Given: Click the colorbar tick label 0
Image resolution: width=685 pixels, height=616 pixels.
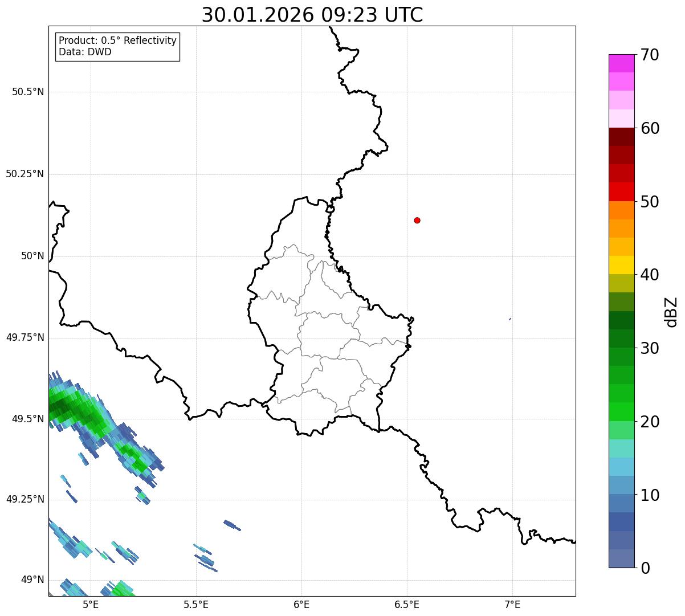Looking at the screenshot, I should [x=645, y=568].
